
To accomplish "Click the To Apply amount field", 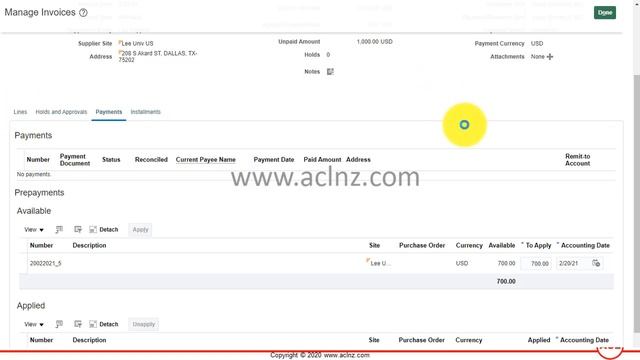I will pos(536,264).
